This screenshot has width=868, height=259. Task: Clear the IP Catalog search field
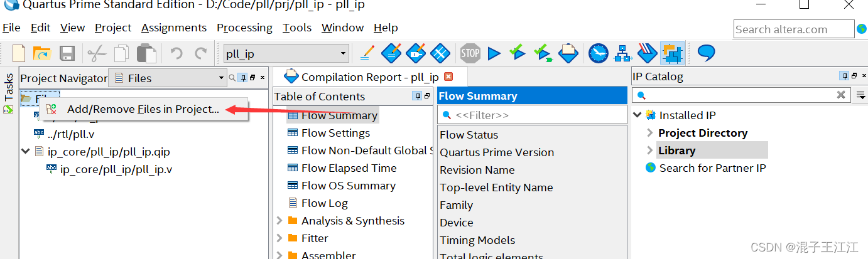coord(841,95)
